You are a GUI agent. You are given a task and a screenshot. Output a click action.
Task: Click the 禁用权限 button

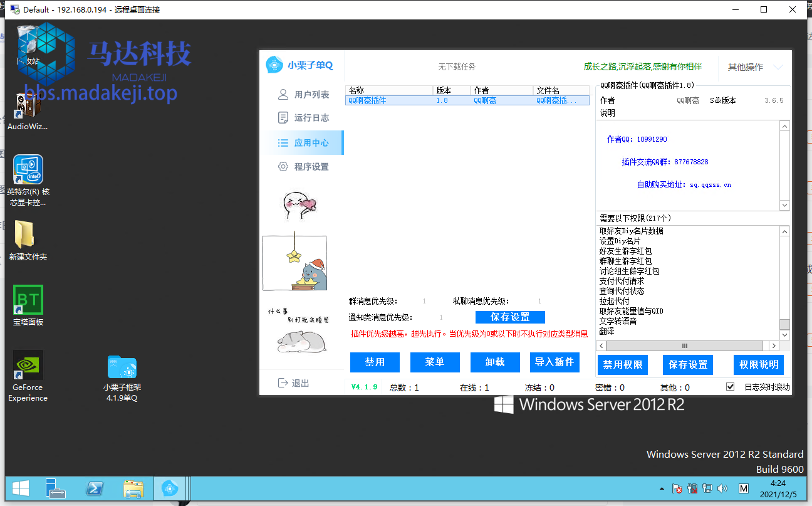622,365
